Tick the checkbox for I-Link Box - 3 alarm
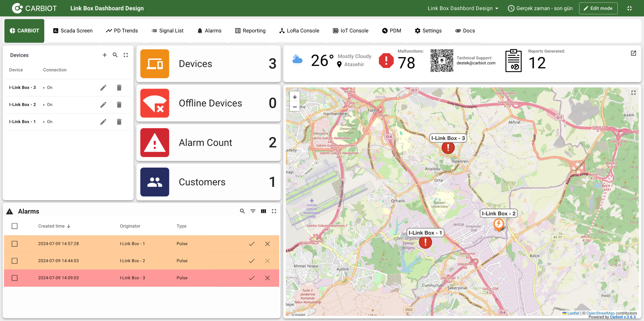 (15, 278)
